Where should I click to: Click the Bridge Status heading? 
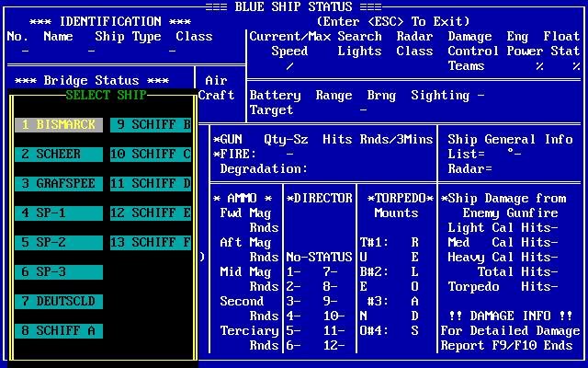click(x=92, y=80)
